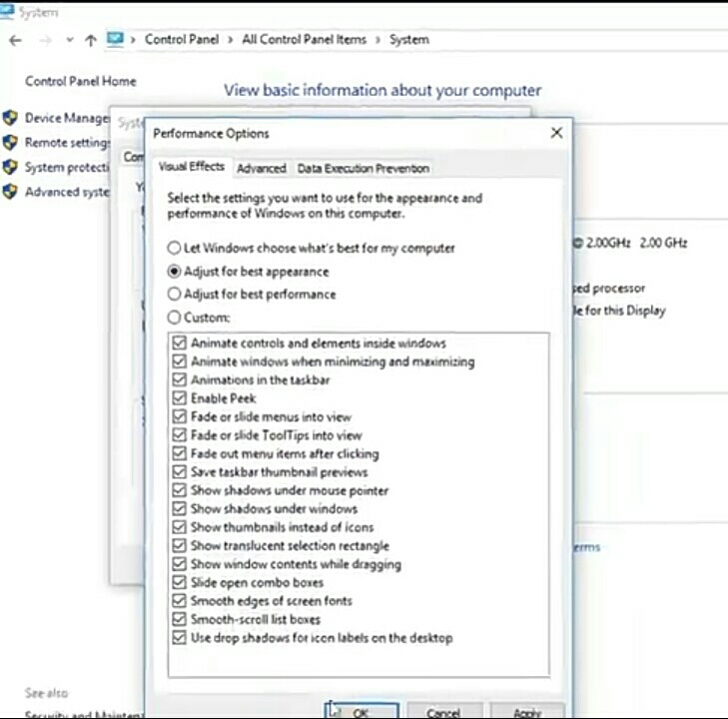Click shield icon next to Remote settings
Image resolution: width=728 pixels, height=719 pixels.
pos(10,142)
